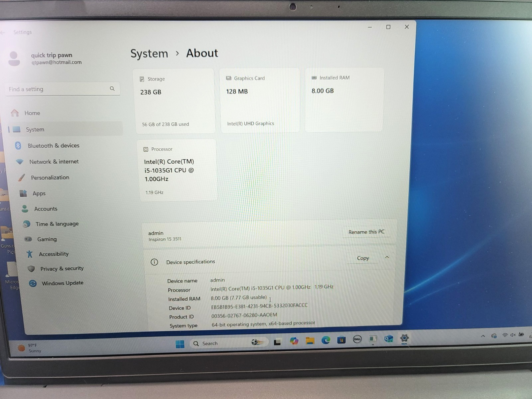Image resolution: width=532 pixels, height=399 pixels.
Task: Click inside the Find a setting box
Action: 63,89
